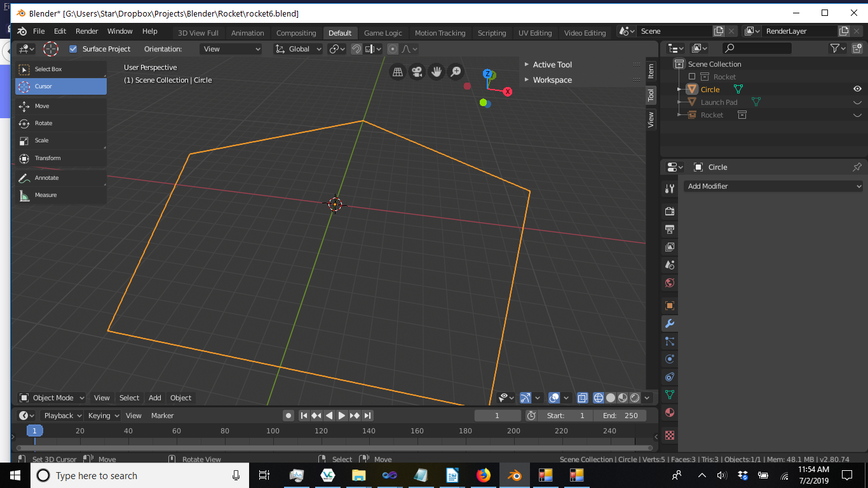Click the blue Z axis gizmo handle

click(x=487, y=74)
